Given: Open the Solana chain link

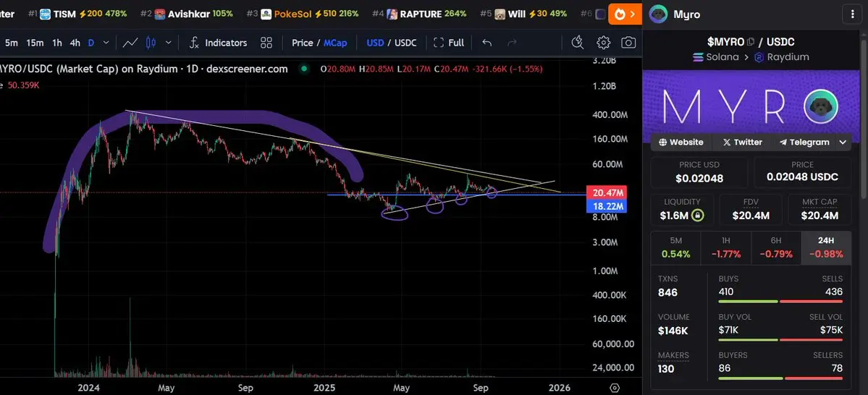Looking at the screenshot, I should pos(715,57).
